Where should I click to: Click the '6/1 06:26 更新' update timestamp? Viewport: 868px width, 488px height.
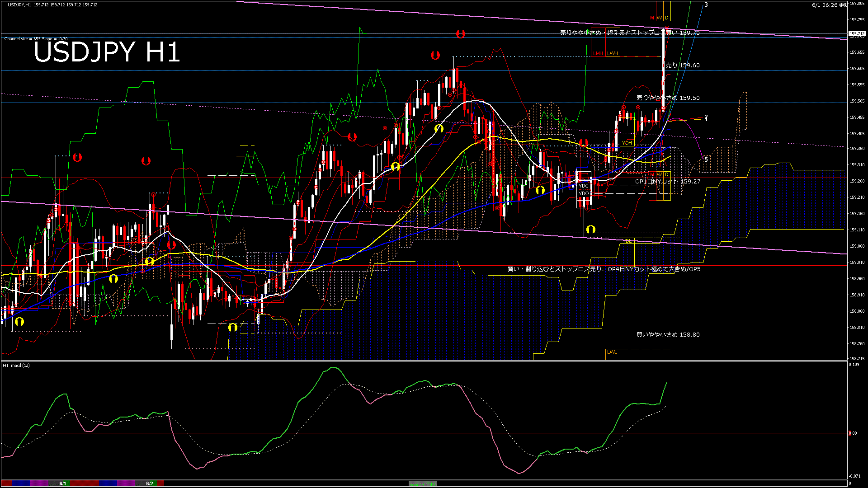click(x=830, y=5)
